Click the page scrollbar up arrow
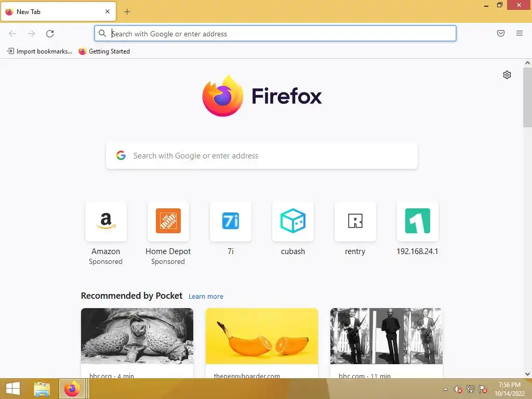 527,63
